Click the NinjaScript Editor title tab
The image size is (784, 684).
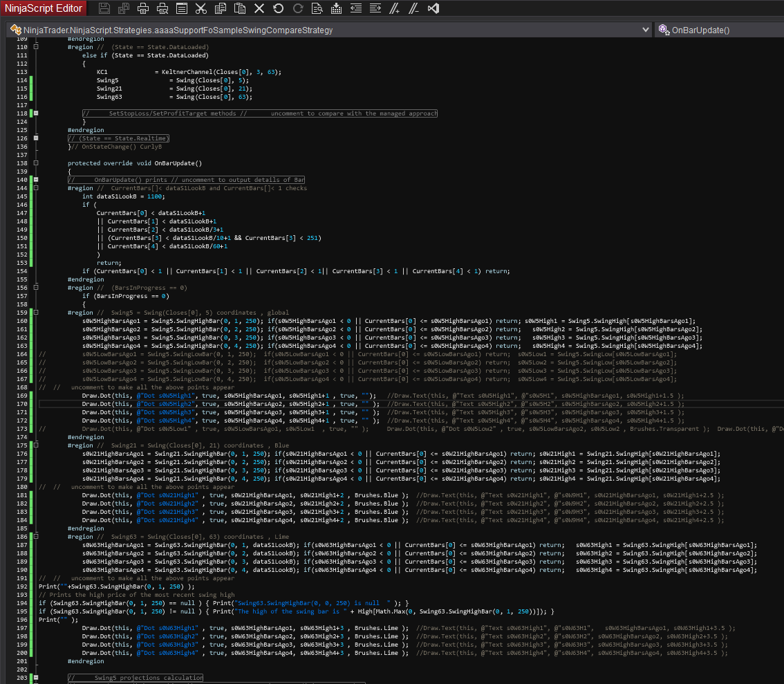point(44,9)
